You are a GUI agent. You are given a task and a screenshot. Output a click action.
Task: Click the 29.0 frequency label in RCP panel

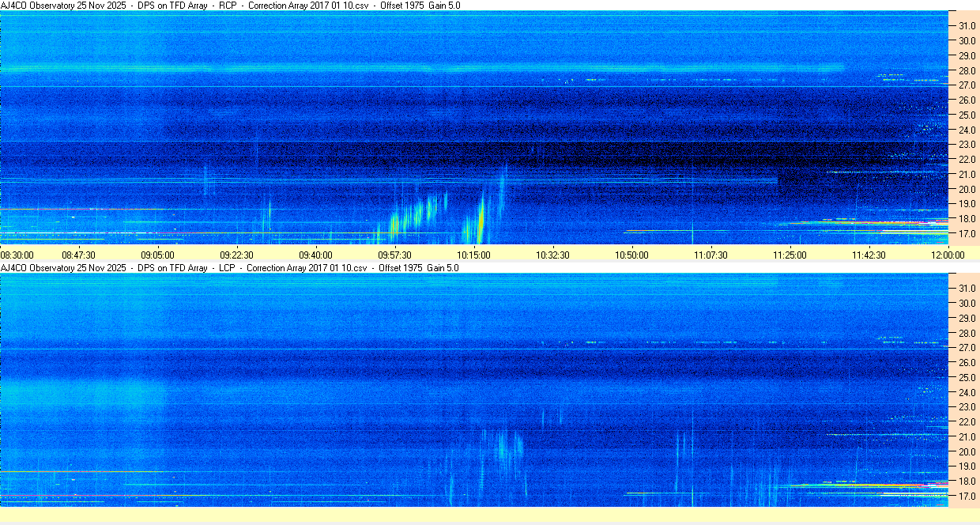point(967,55)
